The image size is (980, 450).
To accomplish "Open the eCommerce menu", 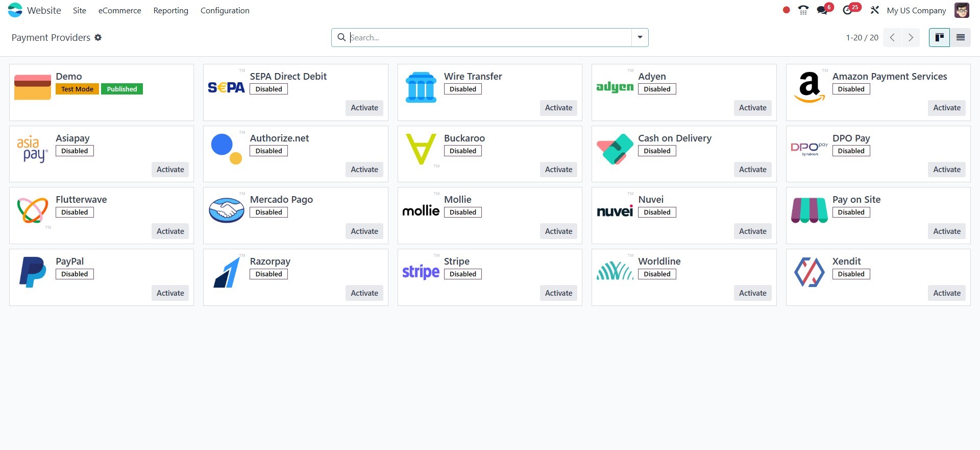I will 120,10.
